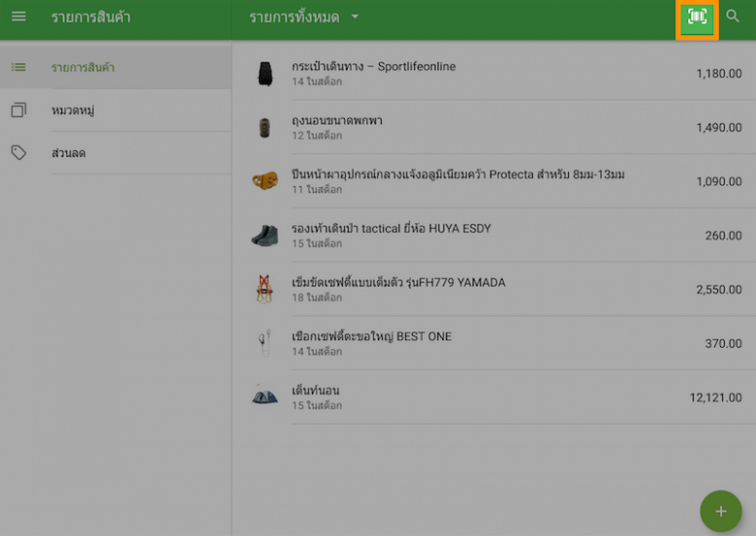Click the HUYA ESDY boots thumbnail
Screen dimensions: 756x536
(x=264, y=235)
